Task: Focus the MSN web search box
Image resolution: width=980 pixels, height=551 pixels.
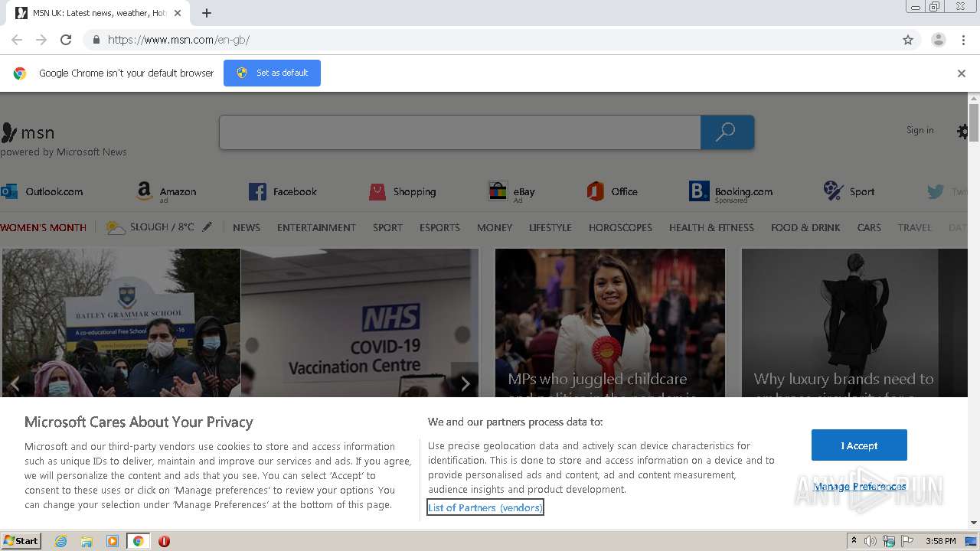Action: point(459,132)
